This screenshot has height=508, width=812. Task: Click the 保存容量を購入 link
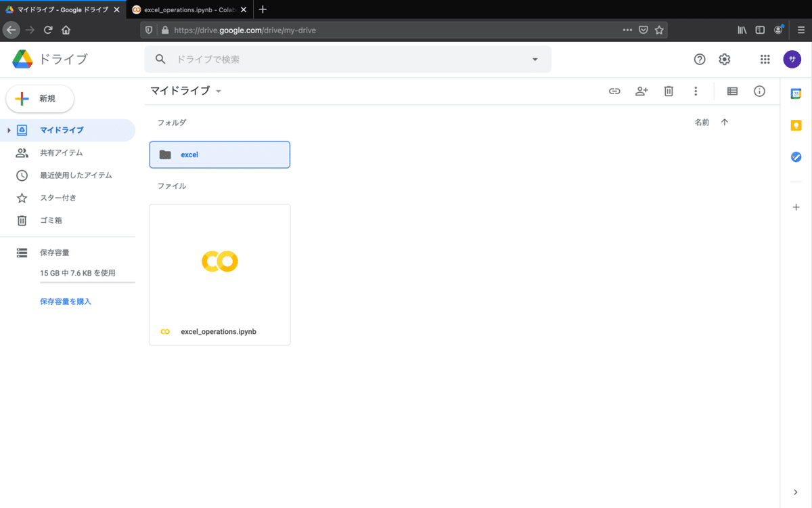[x=66, y=301]
